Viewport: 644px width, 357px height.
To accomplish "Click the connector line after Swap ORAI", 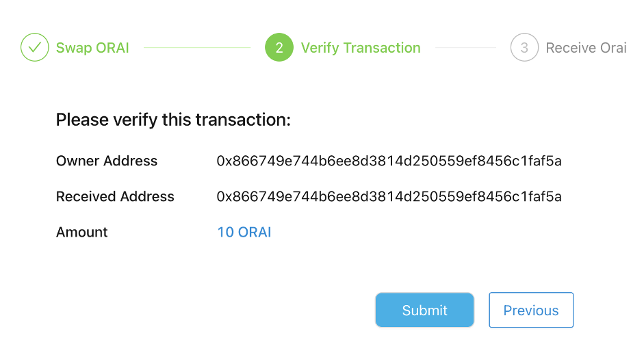I will (197, 48).
